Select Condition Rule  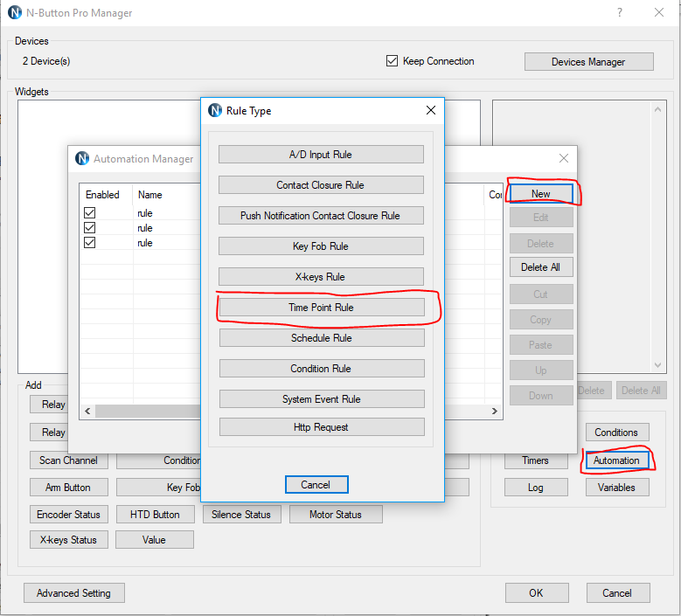point(322,369)
